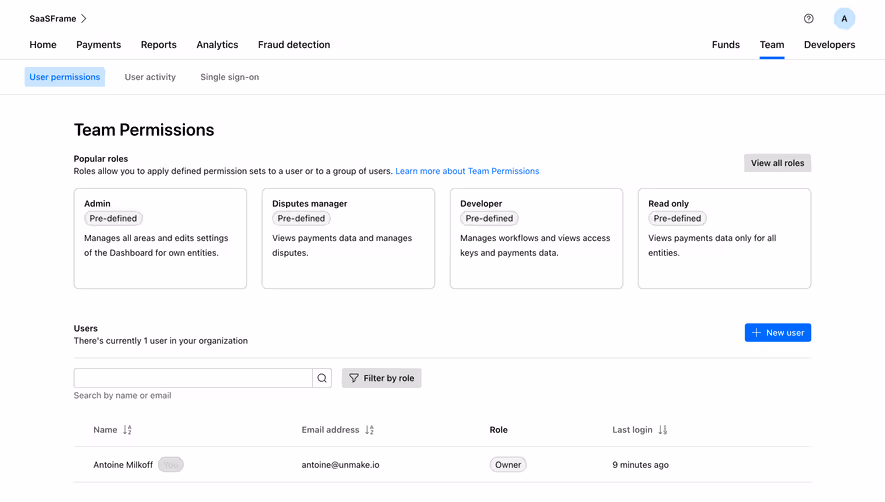This screenshot has width=885, height=502.
Task: Click the Team Permissions heading
Action: 144,130
